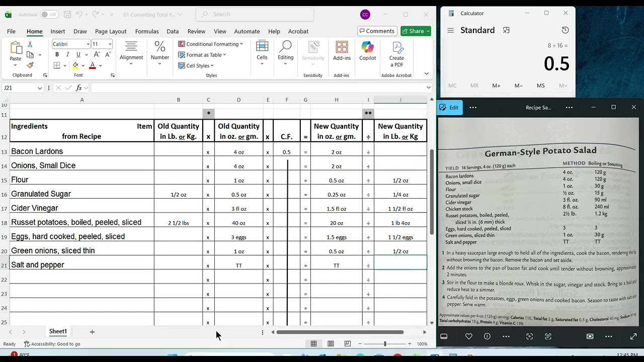Switch to the Formulas tab
644x362 pixels.
click(147, 31)
